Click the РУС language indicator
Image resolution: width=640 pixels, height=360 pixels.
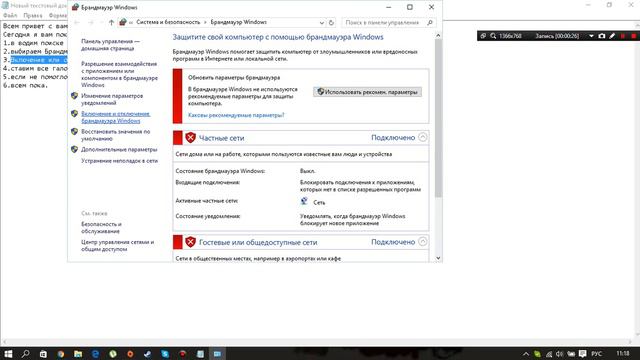(x=596, y=353)
